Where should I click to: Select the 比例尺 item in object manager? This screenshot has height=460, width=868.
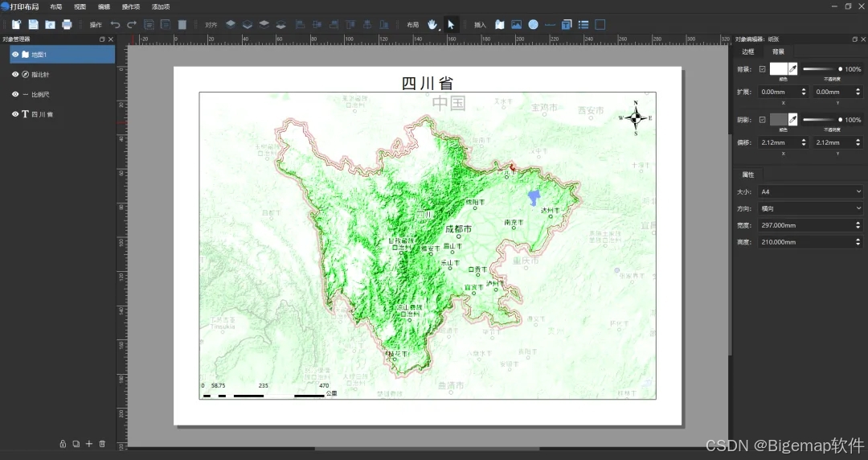[62, 94]
